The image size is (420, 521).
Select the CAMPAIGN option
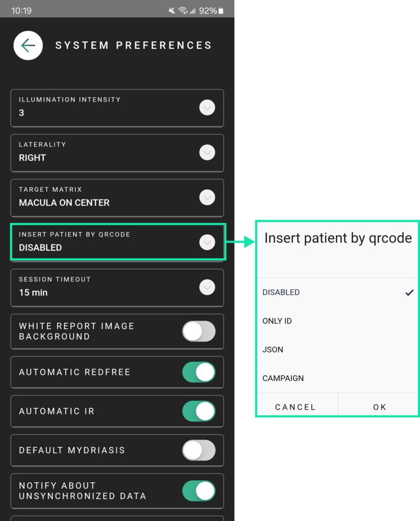[x=283, y=379]
